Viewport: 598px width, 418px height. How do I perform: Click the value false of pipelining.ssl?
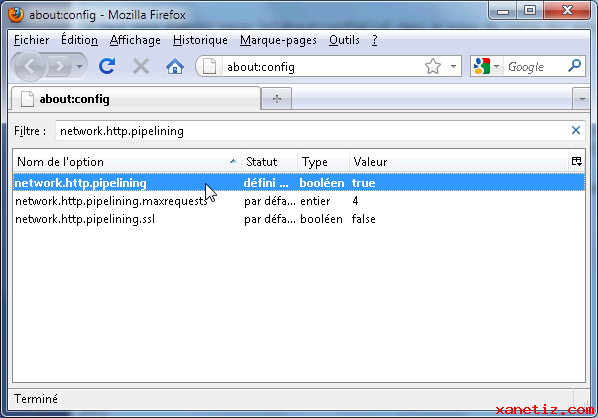pyautogui.click(x=363, y=219)
